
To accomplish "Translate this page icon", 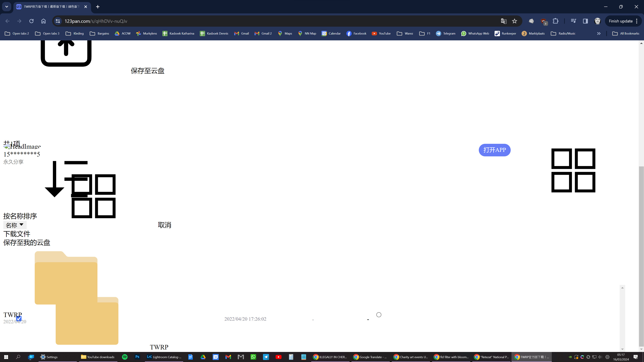I will tap(504, 21).
